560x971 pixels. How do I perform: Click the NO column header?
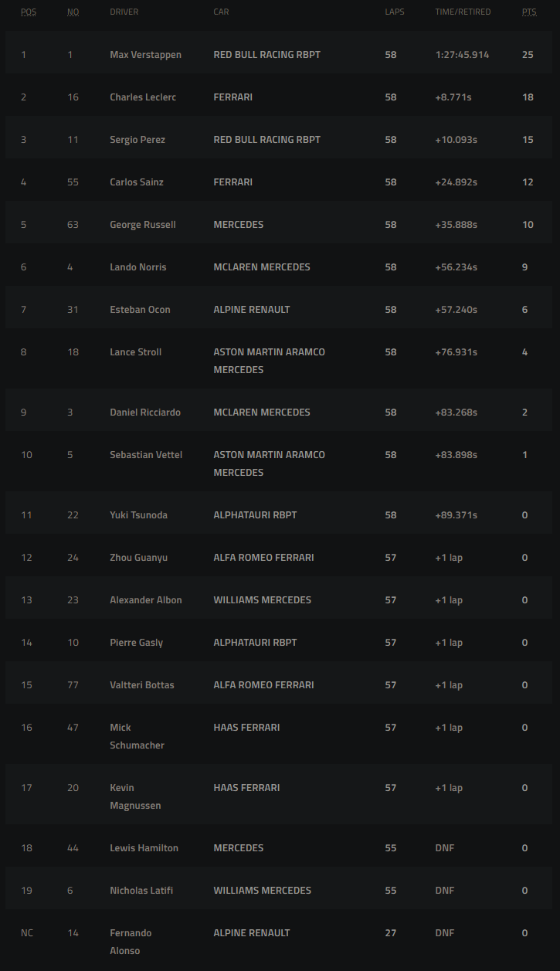tap(73, 12)
